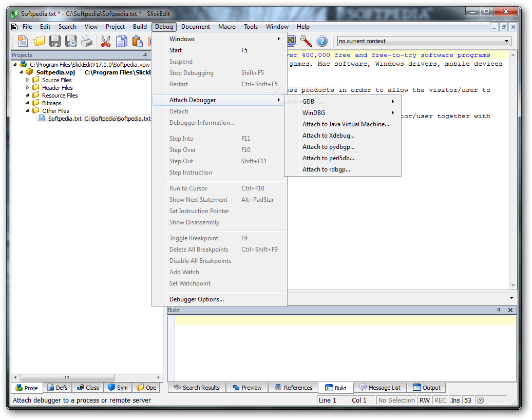532x420 pixels.
Task: Expand the Source Files tree node
Action: 28,80
